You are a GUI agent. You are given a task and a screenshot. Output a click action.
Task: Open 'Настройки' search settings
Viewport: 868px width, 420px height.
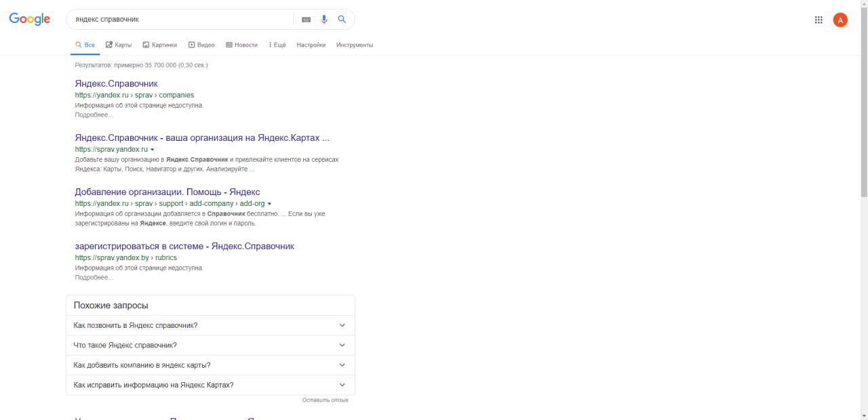coord(311,45)
